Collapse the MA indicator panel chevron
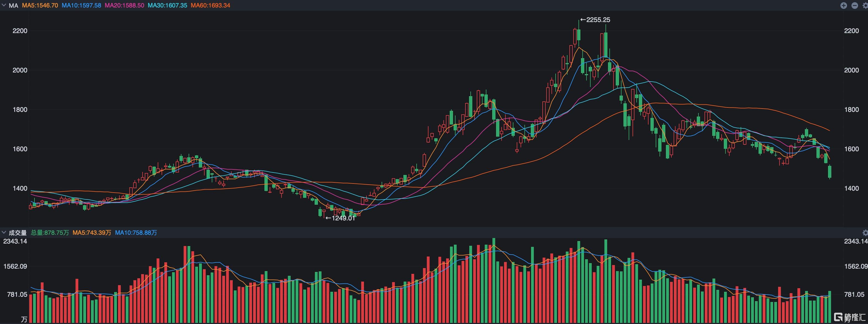 pos(4,6)
